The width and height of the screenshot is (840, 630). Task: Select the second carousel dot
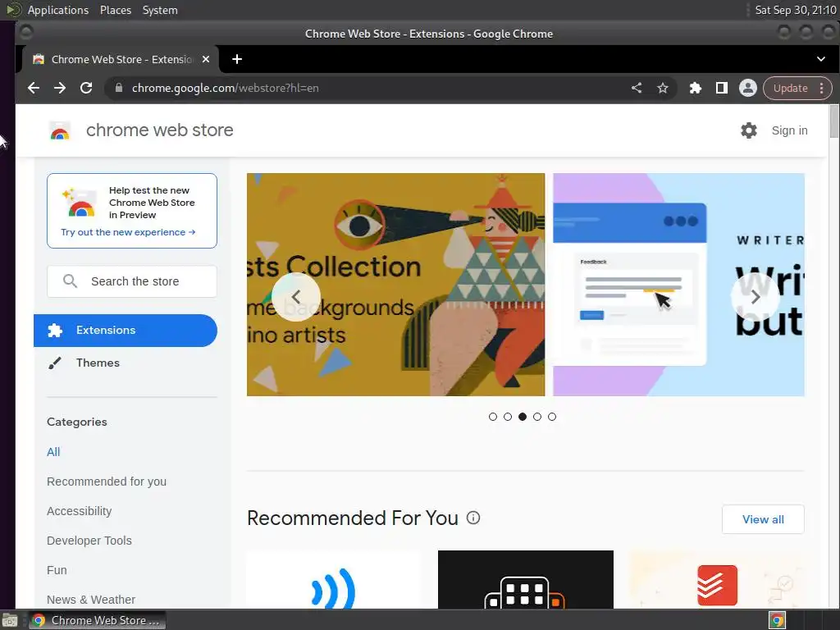[508, 417]
